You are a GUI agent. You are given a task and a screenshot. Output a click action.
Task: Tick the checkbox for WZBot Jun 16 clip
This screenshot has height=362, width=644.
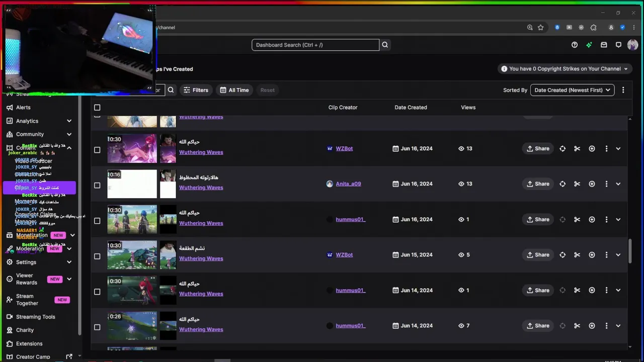point(97,150)
